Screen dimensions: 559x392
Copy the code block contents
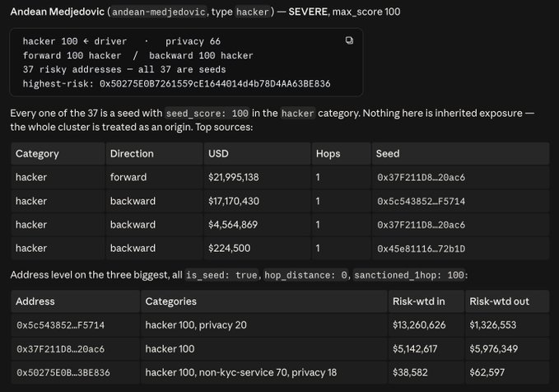[x=349, y=40]
